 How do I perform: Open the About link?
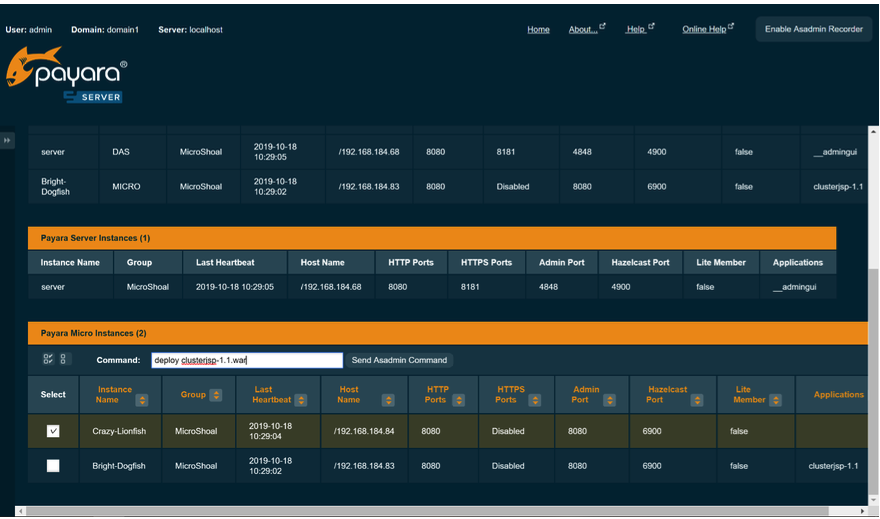click(x=585, y=29)
